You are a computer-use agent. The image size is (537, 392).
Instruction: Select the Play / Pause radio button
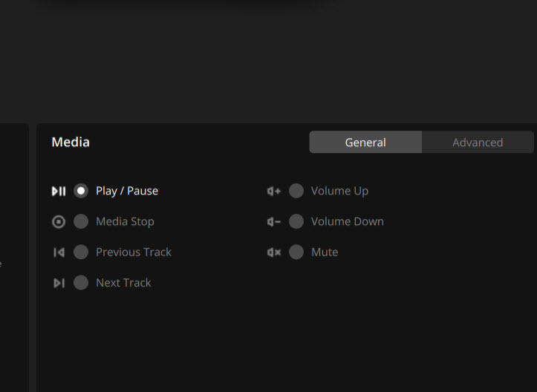pos(81,191)
